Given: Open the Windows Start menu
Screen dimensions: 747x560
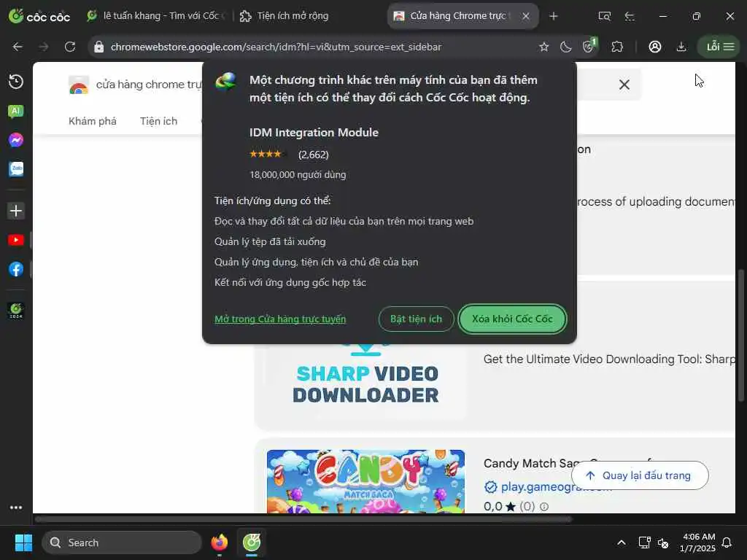Looking at the screenshot, I should pos(23,542).
